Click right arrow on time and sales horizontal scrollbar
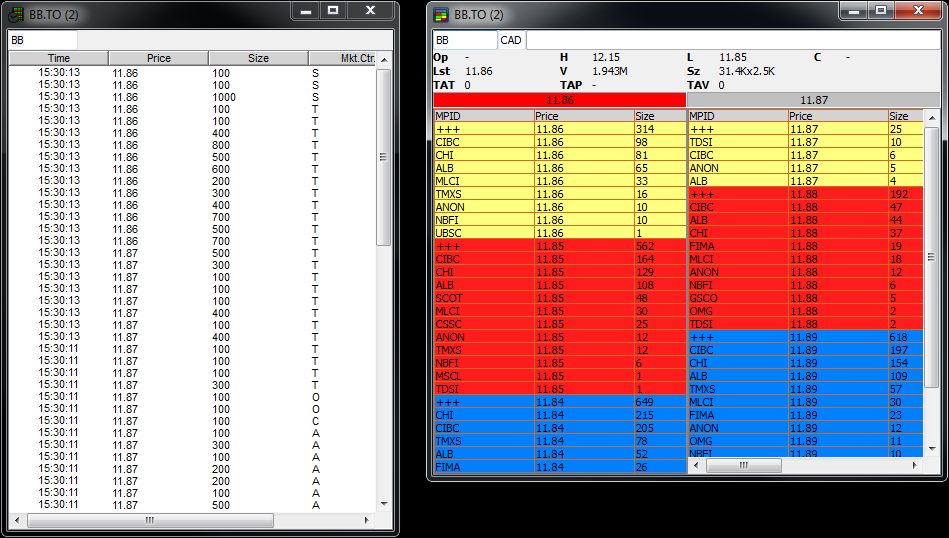949x538 pixels. [369, 520]
